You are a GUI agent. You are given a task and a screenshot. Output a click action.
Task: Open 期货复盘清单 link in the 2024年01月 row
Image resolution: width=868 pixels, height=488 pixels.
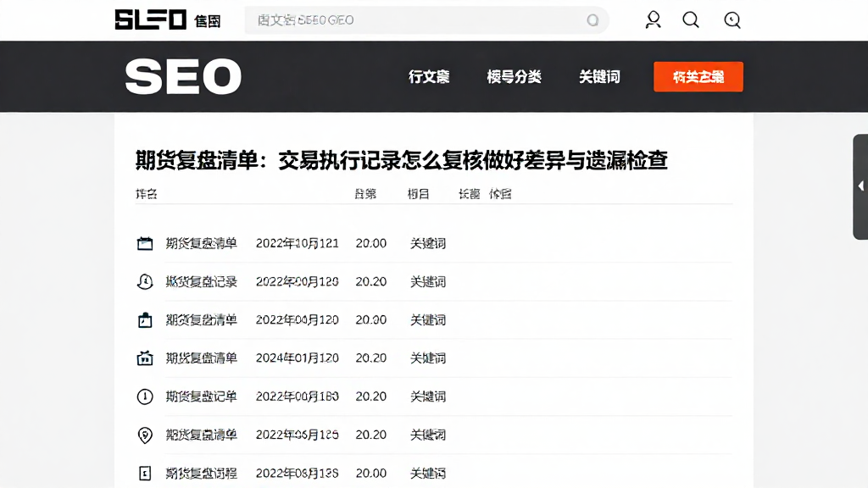[x=202, y=358]
